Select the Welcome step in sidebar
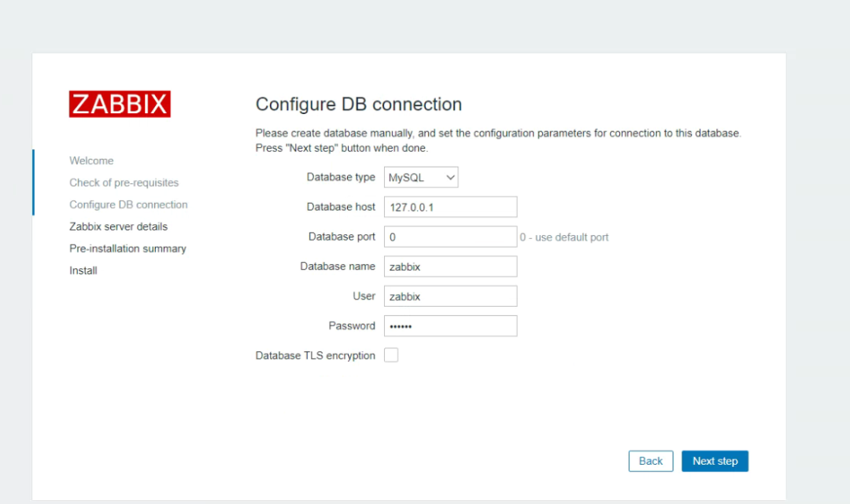 pyautogui.click(x=91, y=160)
